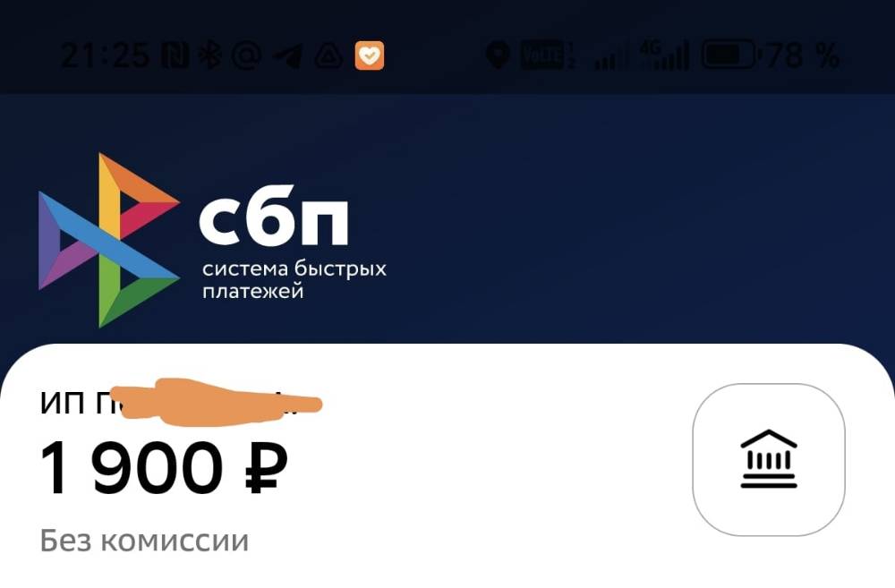
Task: Tap the triangle drive notification icon
Action: (x=328, y=56)
